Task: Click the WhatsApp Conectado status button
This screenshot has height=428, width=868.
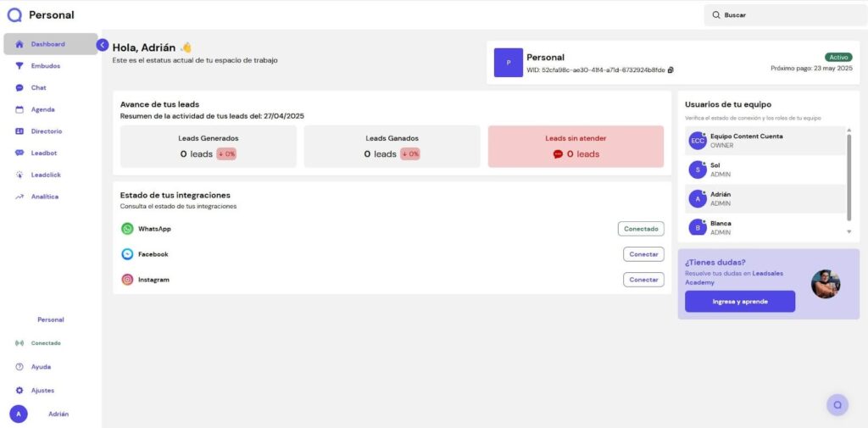Action: coord(641,229)
